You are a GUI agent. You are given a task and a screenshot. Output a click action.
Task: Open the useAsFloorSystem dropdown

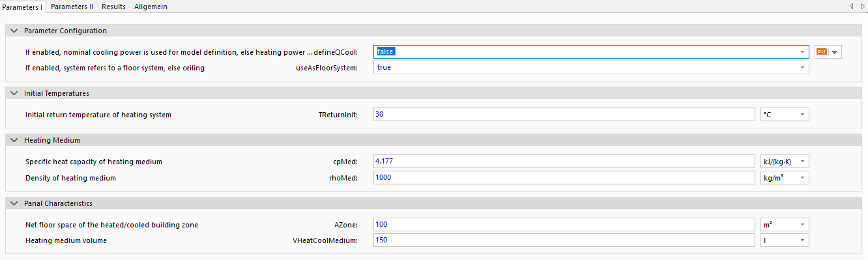click(802, 67)
